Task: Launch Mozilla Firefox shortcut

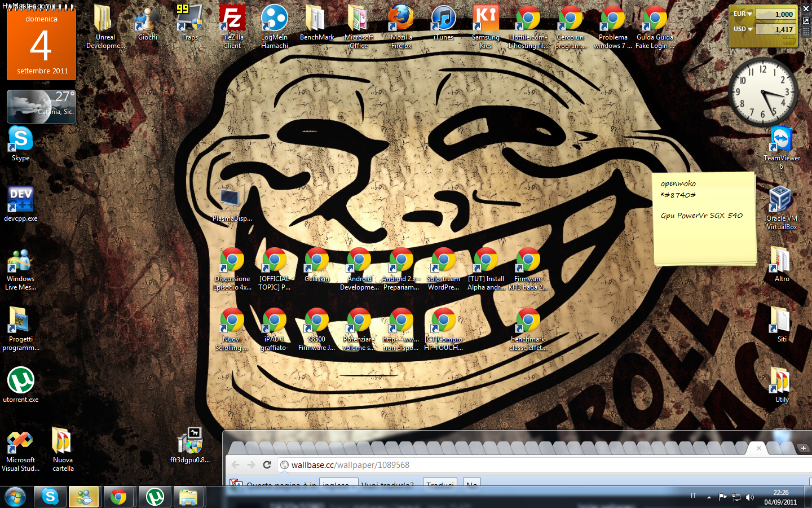Action: point(401,27)
